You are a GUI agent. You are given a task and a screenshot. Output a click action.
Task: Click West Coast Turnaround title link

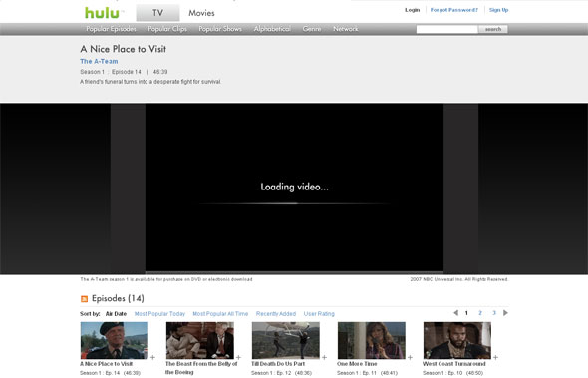pos(454,364)
